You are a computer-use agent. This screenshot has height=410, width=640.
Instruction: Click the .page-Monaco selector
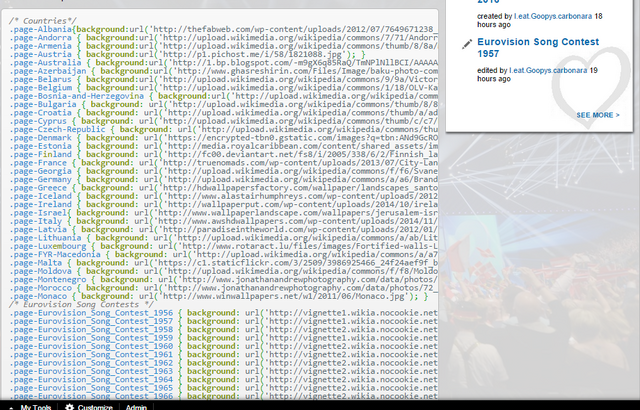tap(38, 296)
